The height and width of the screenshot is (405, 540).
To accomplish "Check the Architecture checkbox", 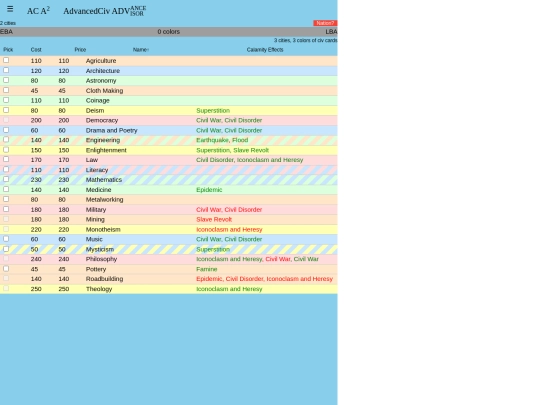I will pos(6,70).
